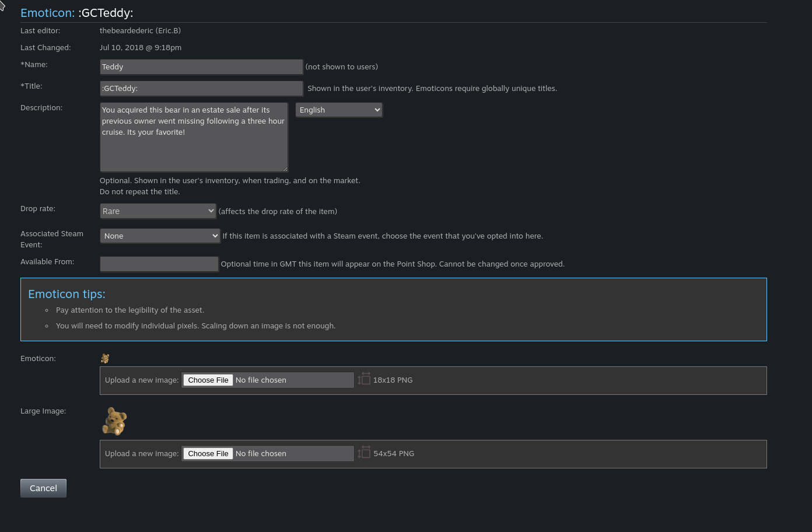Click inside the Description text area
Viewport: 812px width, 532px height.
(194, 137)
